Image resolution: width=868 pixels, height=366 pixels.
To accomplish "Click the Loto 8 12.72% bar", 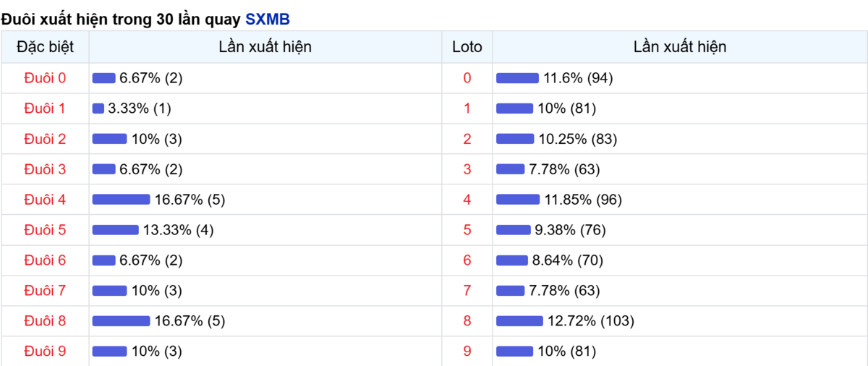I will [519, 321].
